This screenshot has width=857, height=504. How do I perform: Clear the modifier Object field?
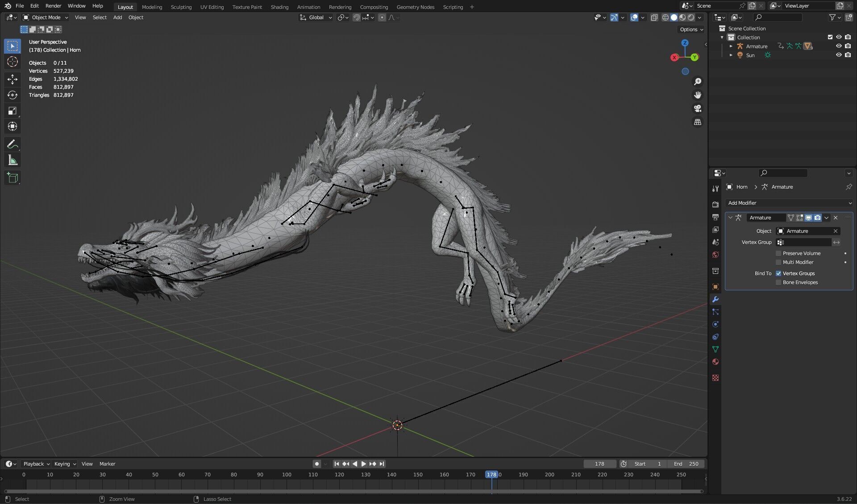836,231
